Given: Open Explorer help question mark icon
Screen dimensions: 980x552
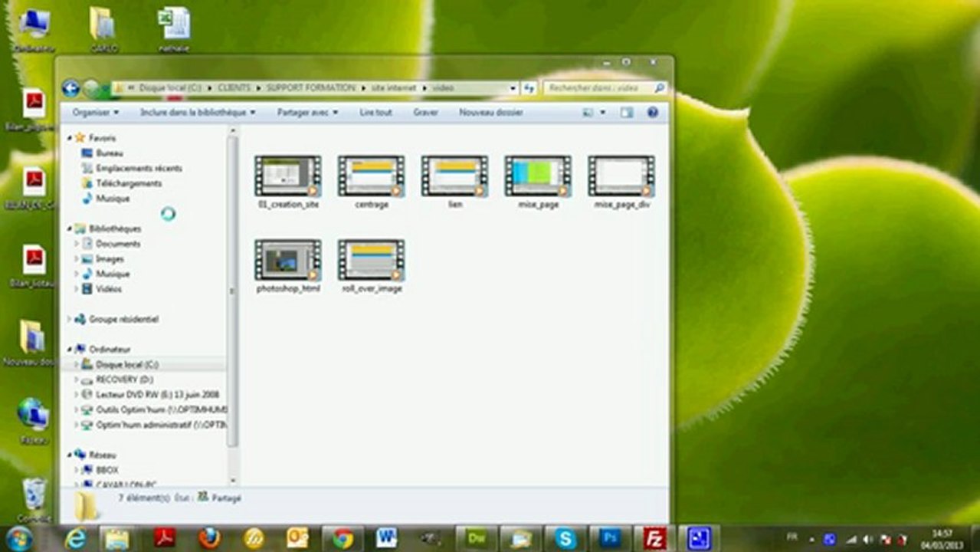Looking at the screenshot, I should point(653,113).
